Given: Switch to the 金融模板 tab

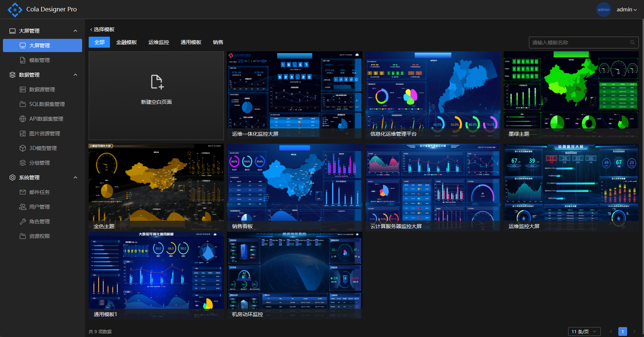Looking at the screenshot, I should (126, 43).
